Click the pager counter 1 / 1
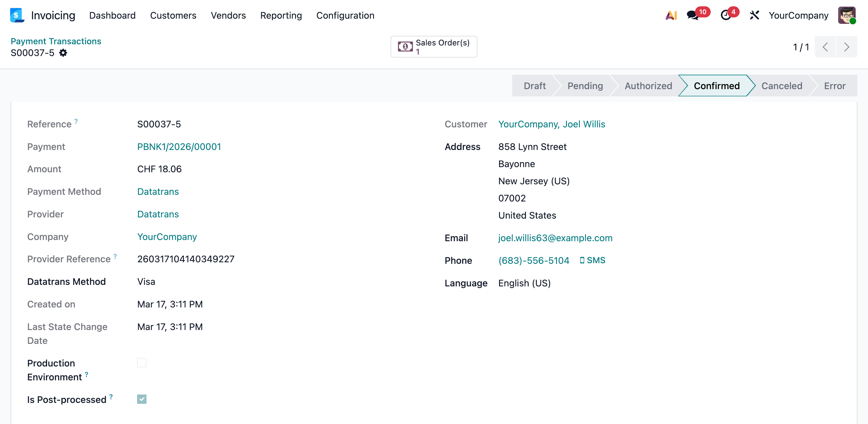The height and width of the screenshot is (424, 868). pos(801,47)
